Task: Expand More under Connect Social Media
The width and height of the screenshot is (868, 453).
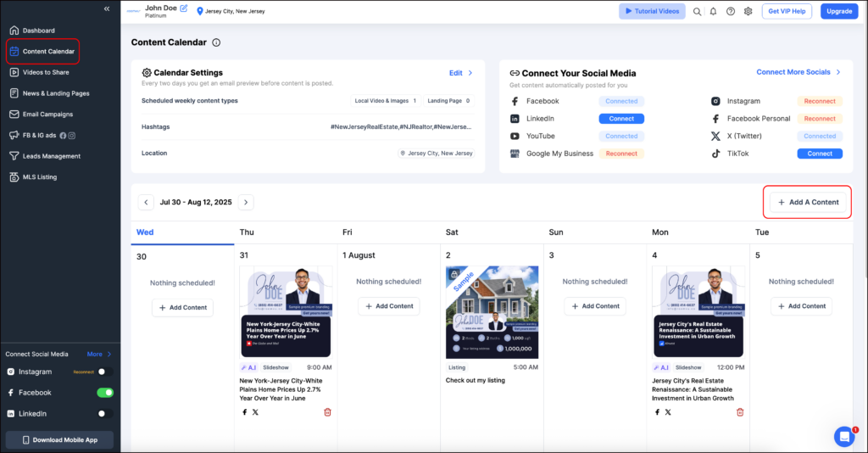Action: (98, 354)
